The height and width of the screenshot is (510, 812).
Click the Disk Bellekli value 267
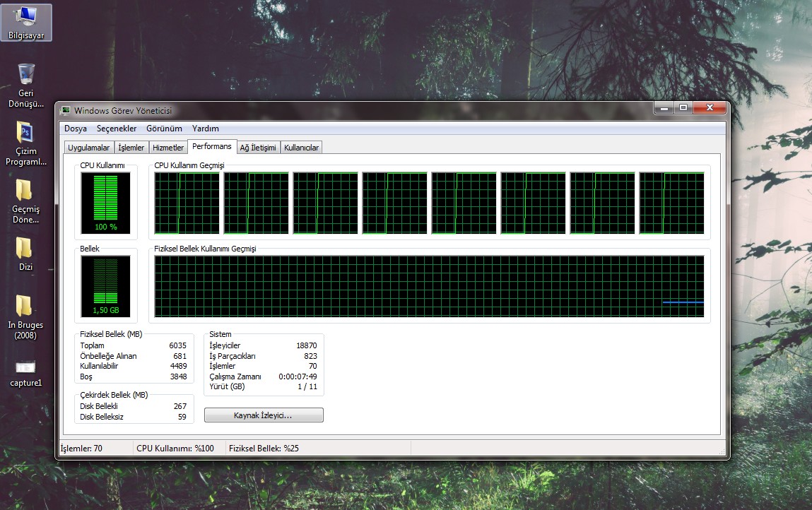click(180, 406)
